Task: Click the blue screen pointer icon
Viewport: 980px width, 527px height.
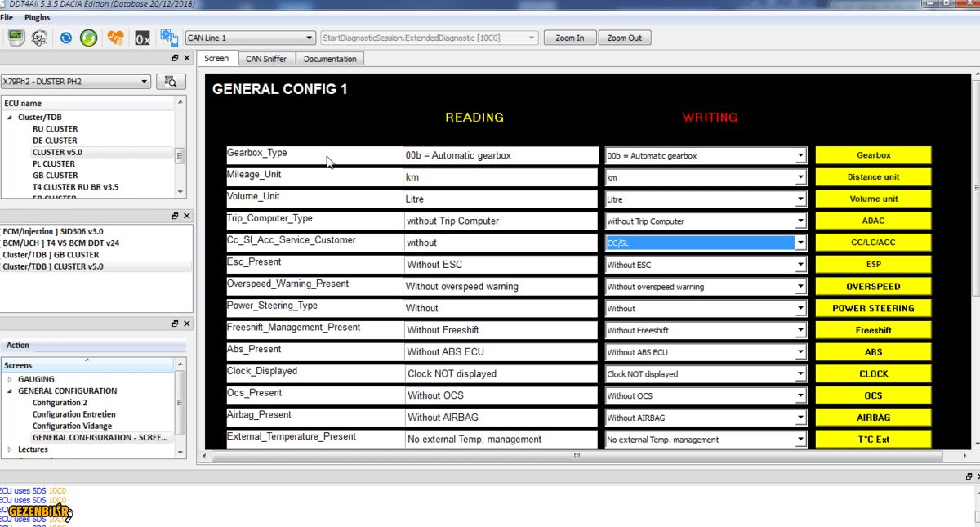Action: [x=169, y=38]
